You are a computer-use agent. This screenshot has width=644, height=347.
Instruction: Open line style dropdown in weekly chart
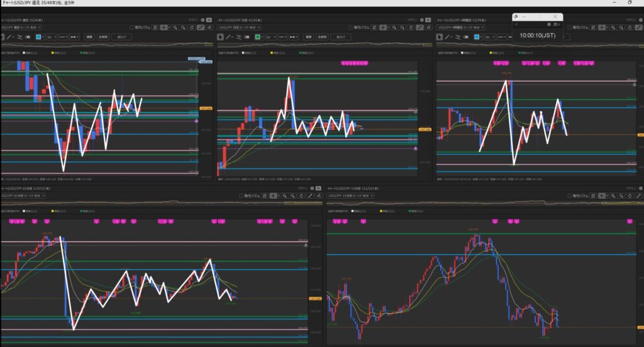[64, 37]
